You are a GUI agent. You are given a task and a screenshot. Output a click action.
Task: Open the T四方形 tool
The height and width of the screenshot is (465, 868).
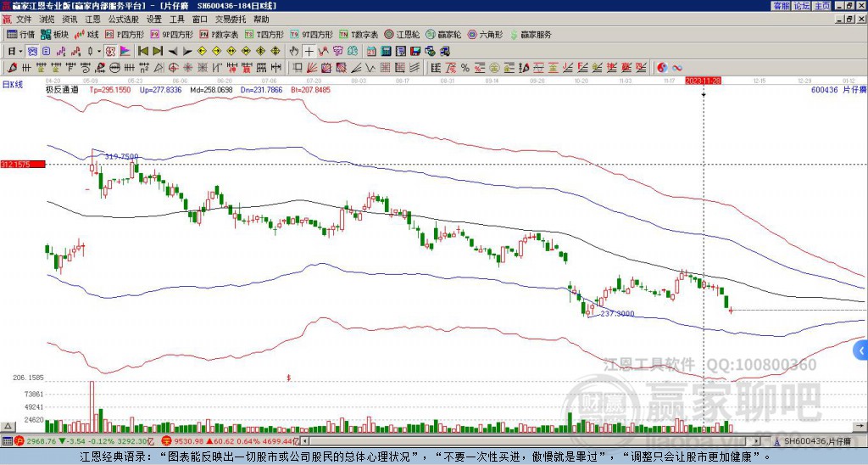coord(264,34)
